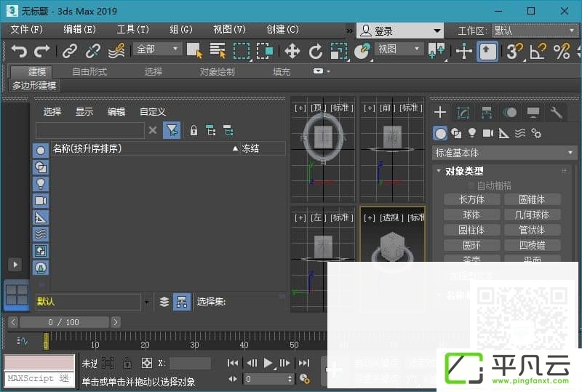Toggle the Angle Snap button
Image resolution: width=582 pixels, height=392 pixels.
(538, 51)
